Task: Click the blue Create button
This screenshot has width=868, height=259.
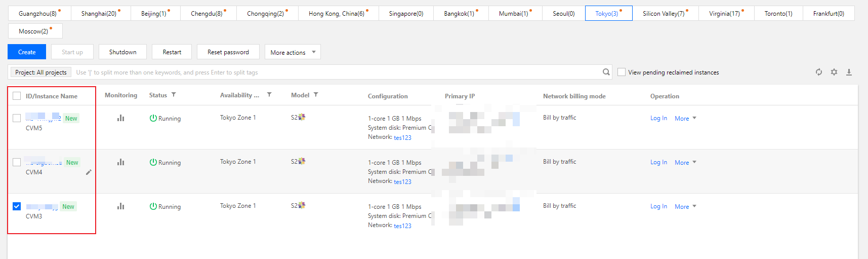Action: 27,52
